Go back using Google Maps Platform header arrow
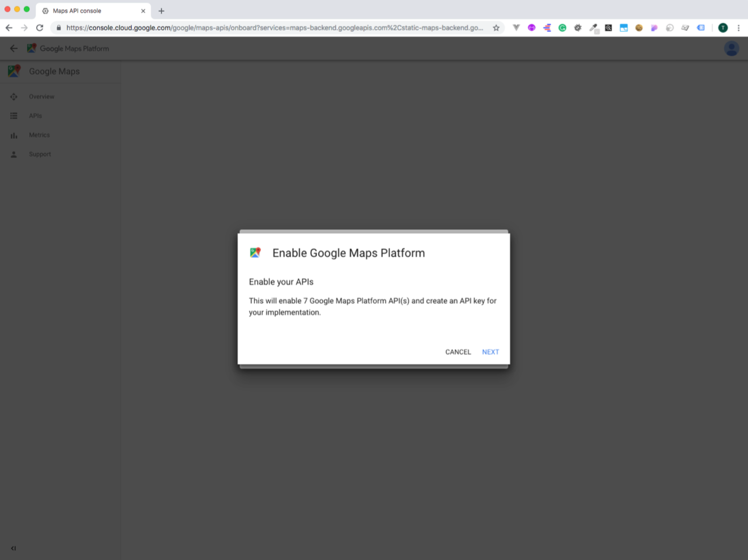Screen dimensions: 748x560 click(x=13, y=49)
